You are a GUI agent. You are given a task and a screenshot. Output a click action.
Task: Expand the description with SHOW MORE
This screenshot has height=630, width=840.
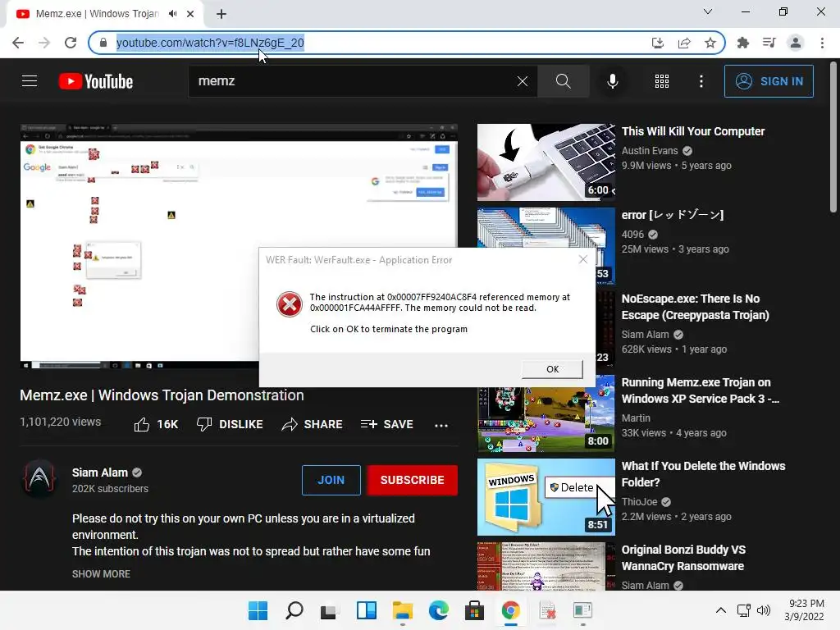coord(101,573)
